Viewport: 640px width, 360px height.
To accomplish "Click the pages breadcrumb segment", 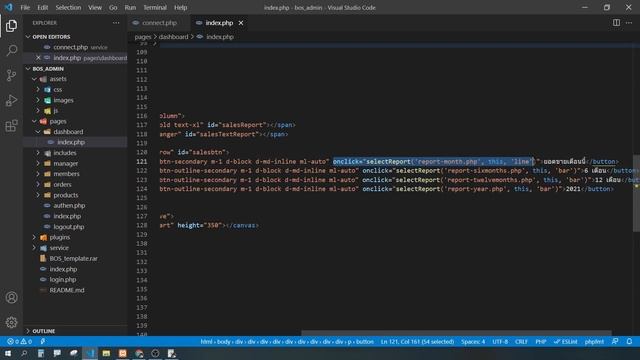I will (143, 37).
